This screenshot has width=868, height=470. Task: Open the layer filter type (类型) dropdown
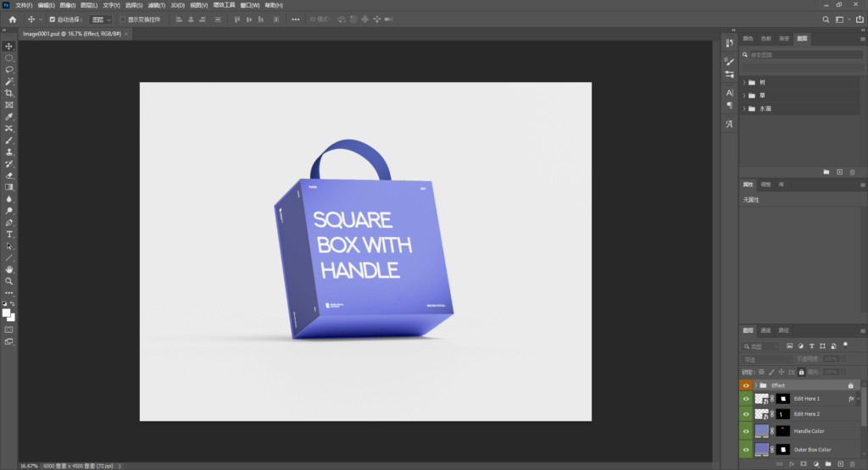coord(760,346)
